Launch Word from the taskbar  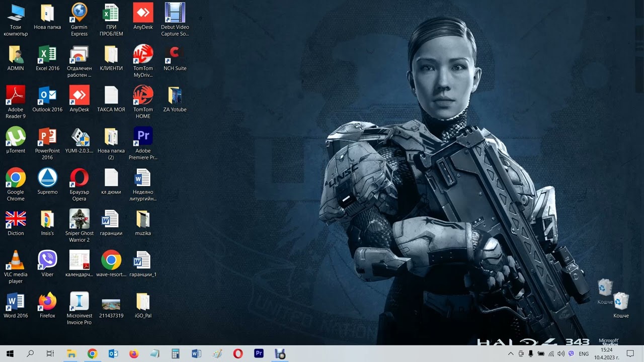pyautogui.click(x=196, y=353)
